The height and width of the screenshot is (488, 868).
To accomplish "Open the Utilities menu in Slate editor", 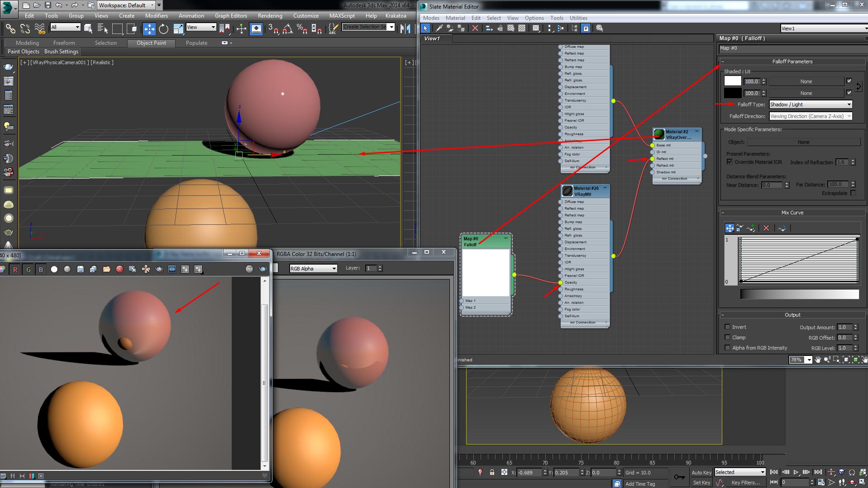I will (x=578, y=18).
